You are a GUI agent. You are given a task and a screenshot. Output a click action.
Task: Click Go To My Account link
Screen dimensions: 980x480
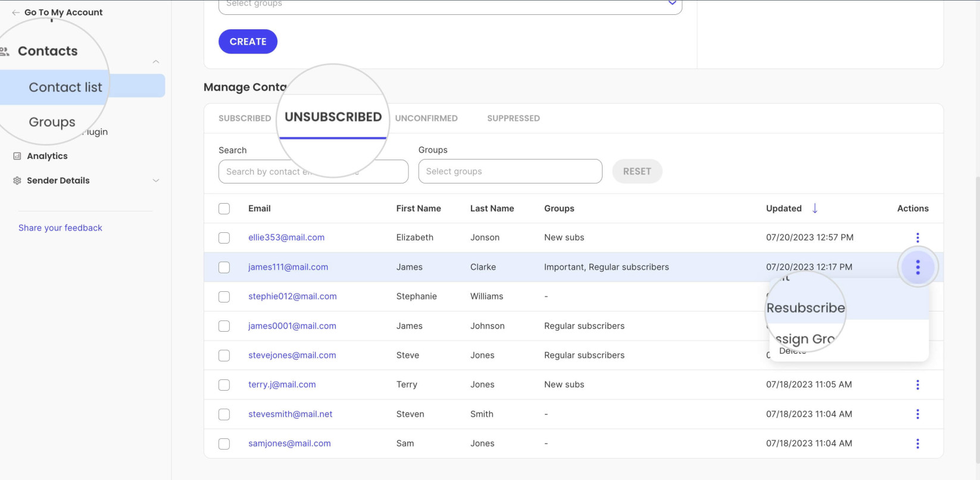point(63,13)
